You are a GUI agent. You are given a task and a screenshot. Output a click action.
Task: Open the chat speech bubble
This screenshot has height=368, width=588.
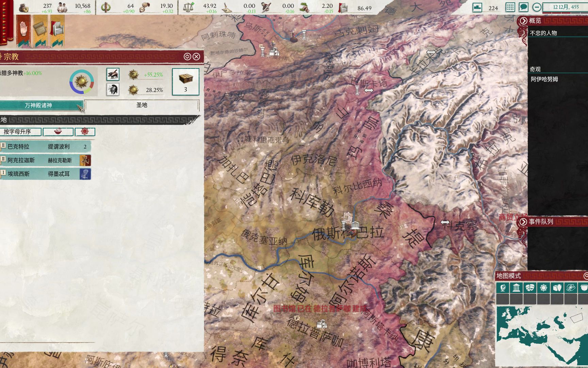tap(523, 7)
